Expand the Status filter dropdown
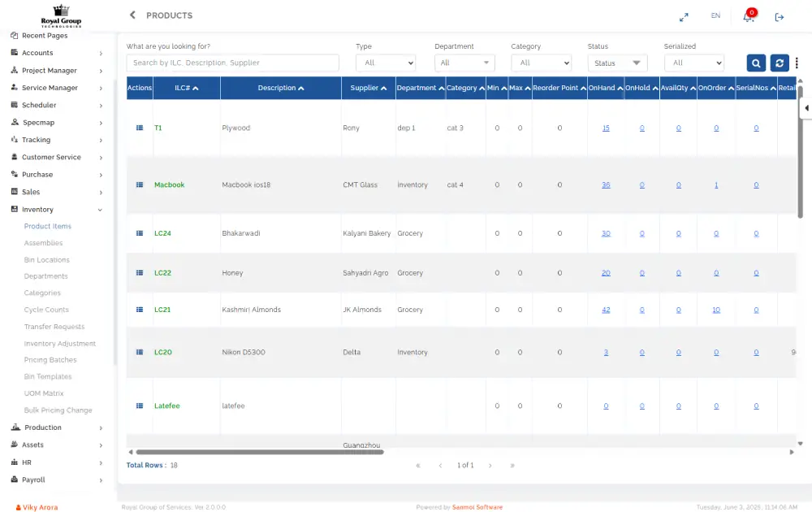This screenshot has width=812, height=512. (617, 63)
